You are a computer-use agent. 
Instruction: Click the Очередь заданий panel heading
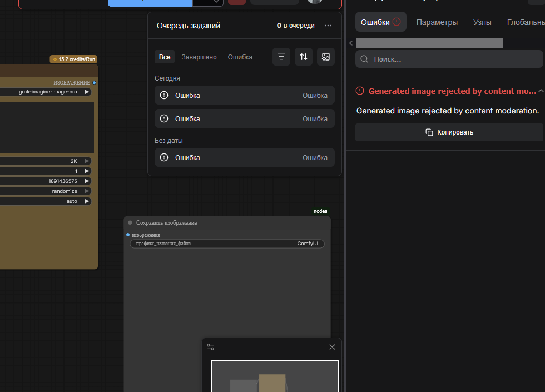(x=189, y=26)
